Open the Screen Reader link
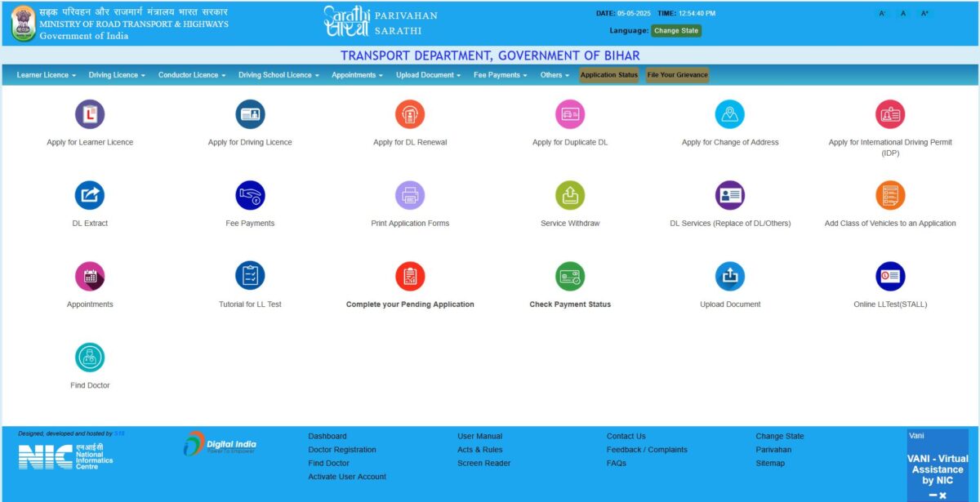This screenshot has height=502, width=980. [484, 463]
